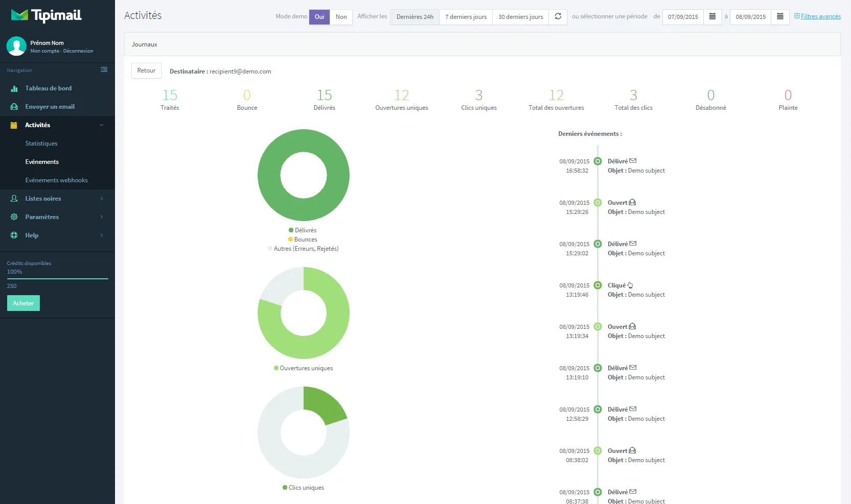Click the Paramètres gear icon
Viewport: 851px width, 504px height.
tap(14, 217)
